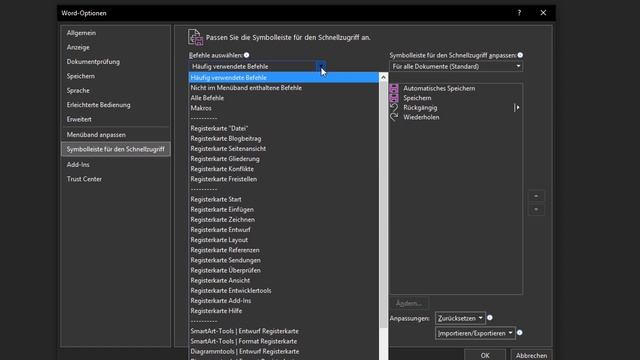Click the move down arrow button
This screenshot has width=640, height=360.
coord(536,210)
